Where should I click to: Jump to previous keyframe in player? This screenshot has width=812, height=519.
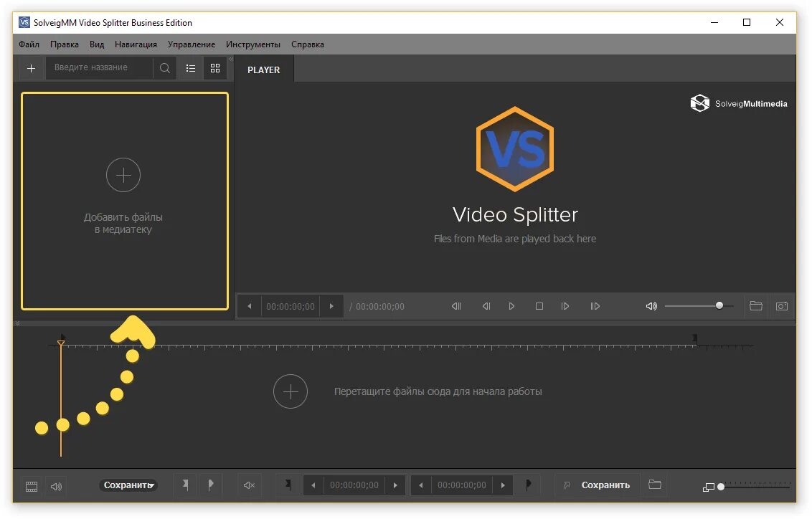click(456, 306)
